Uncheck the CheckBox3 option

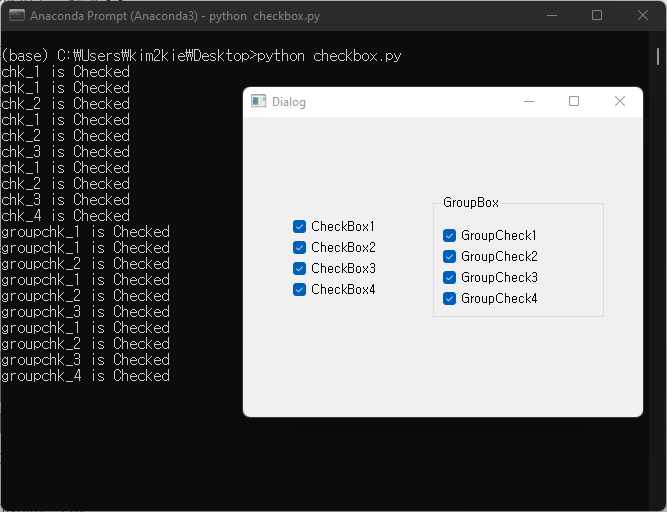point(299,269)
